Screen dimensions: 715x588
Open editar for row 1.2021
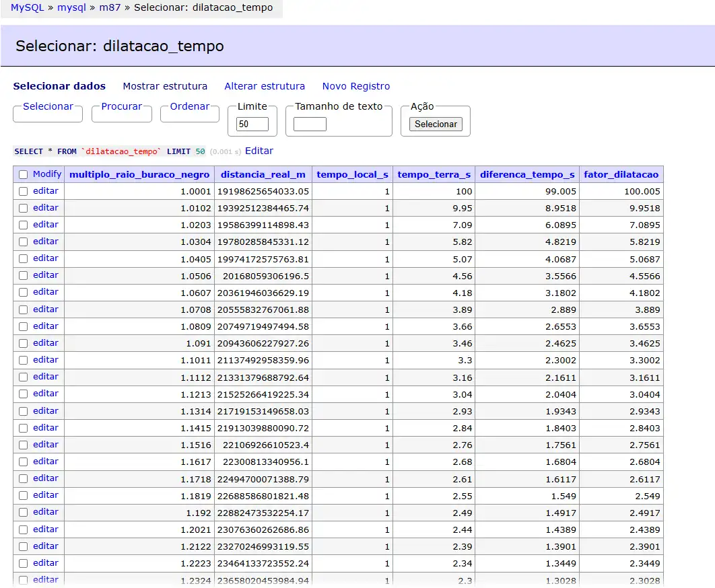(46, 529)
